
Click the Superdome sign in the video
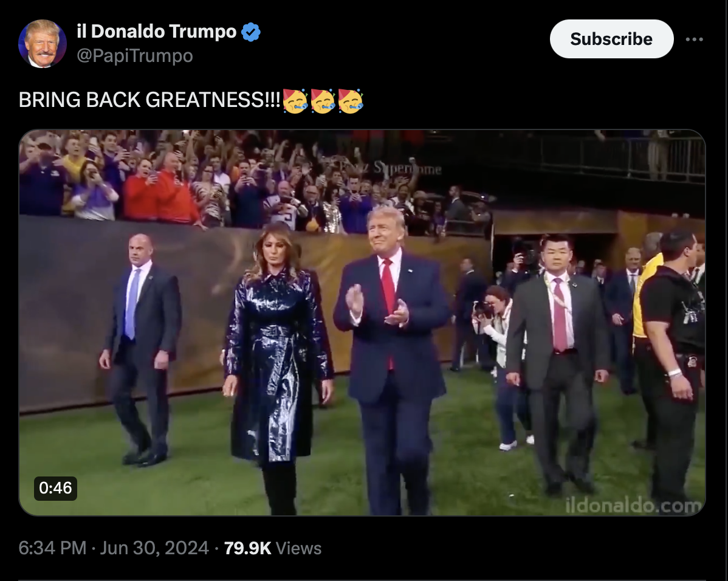click(x=390, y=168)
